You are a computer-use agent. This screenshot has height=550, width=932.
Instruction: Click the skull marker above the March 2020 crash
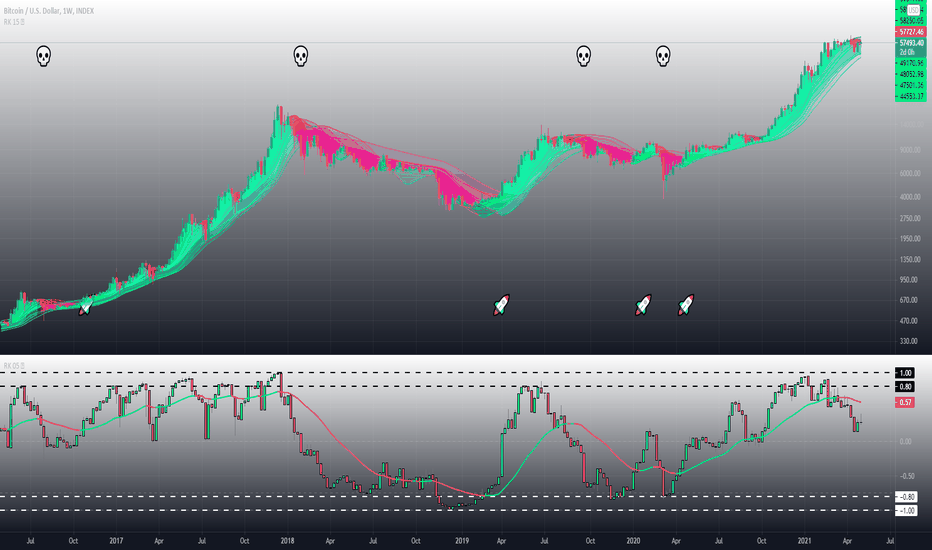click(x=663, y=56)
